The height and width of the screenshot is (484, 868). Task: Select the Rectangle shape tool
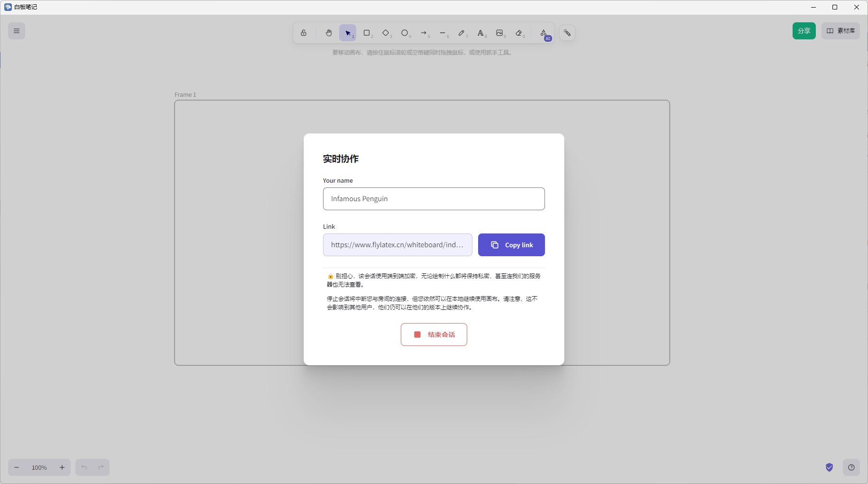tap(367, 33)
